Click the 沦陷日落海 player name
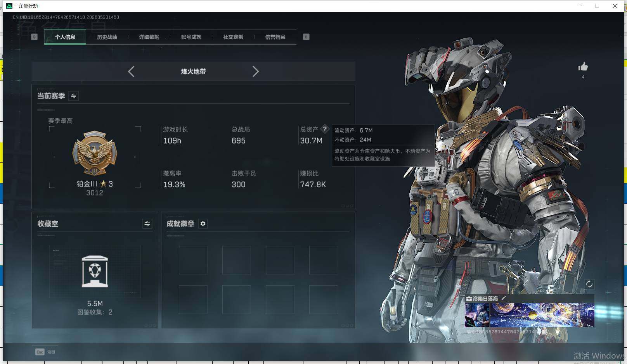 coord(485,298)
